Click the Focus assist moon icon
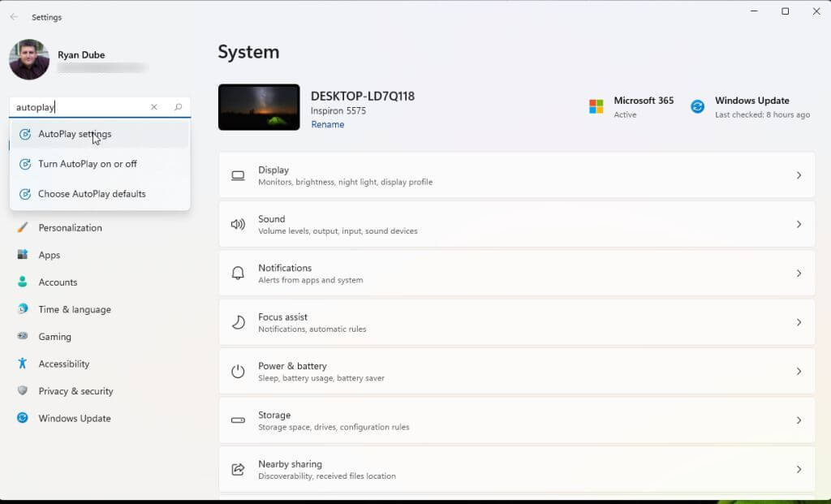The height and width of the screenshot is (504, 831). click(238, 322)
